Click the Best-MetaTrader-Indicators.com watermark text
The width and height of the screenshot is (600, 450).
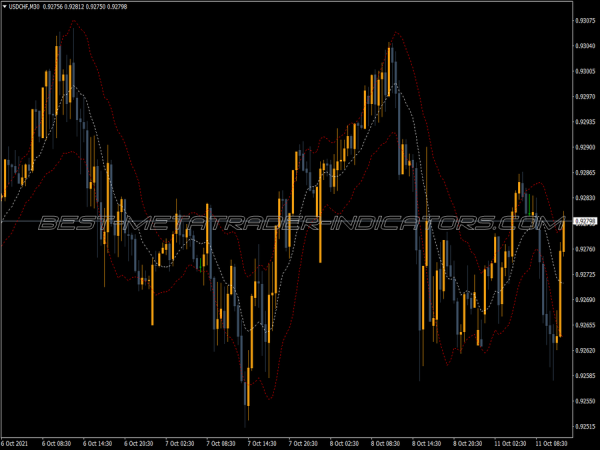coord(300,223)
